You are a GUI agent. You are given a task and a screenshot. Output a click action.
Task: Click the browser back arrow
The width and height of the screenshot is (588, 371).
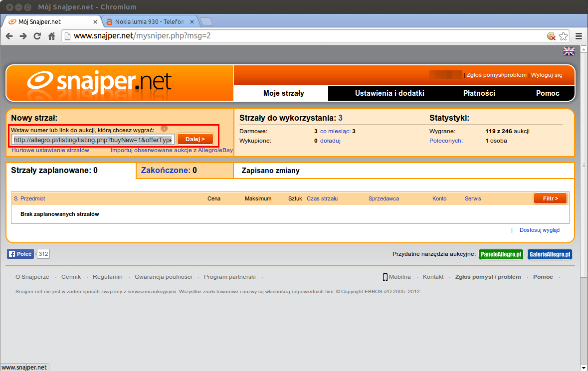tap(9, 36)
